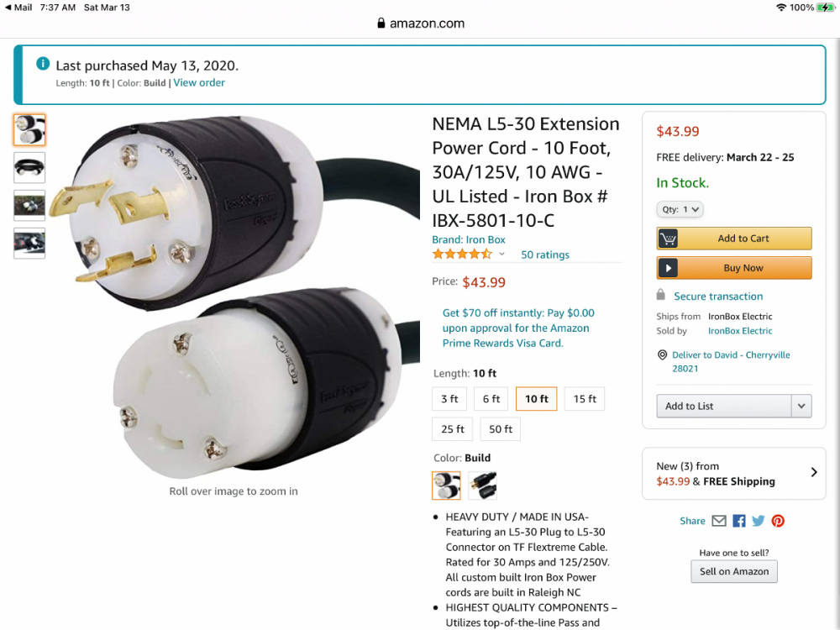
Task: Click the View order link
Action: click(x=199, y=82)
